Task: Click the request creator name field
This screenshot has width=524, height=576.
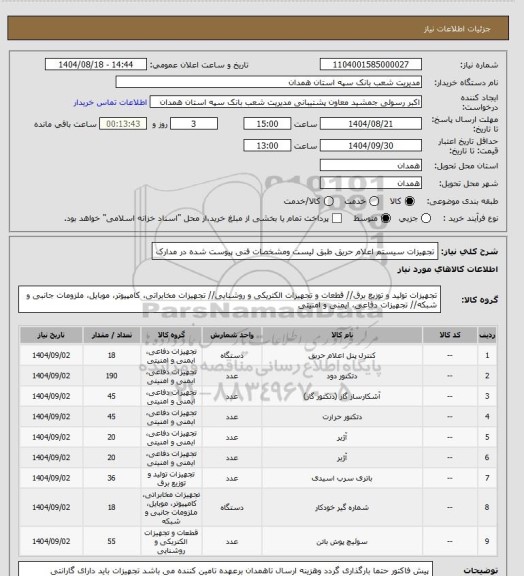Action: tap(286, 102)
